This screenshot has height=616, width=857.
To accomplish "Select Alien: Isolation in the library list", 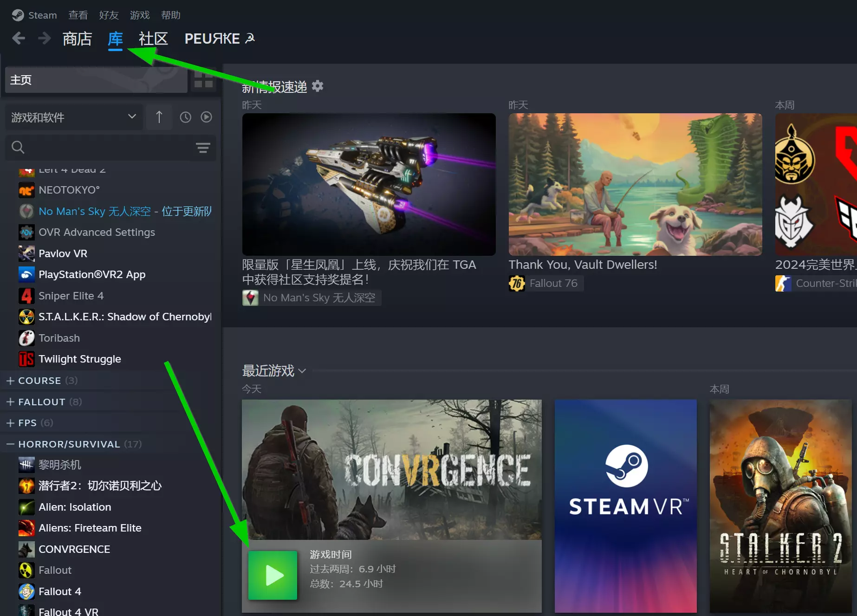I will [x=75, y=507].
